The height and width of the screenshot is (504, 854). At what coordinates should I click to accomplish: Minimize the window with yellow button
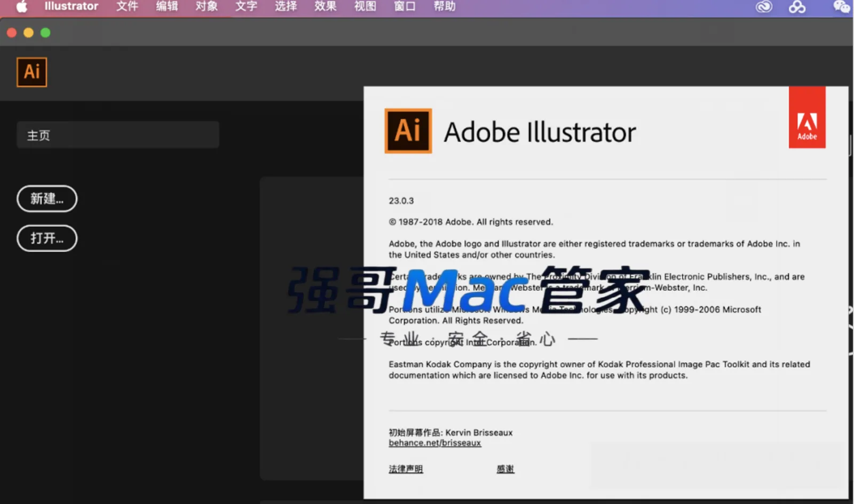click(x=29, y=33)
